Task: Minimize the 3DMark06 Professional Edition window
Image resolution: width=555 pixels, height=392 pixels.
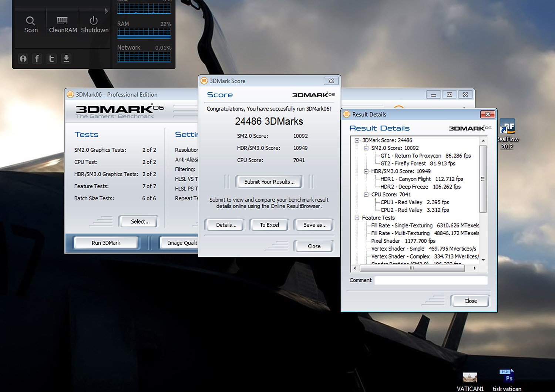Action: [433, 95]
